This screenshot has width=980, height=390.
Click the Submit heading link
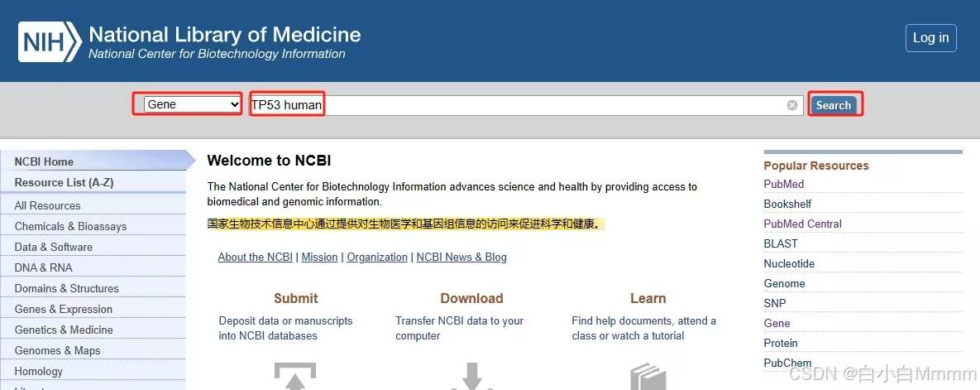(x=295, y=298)
